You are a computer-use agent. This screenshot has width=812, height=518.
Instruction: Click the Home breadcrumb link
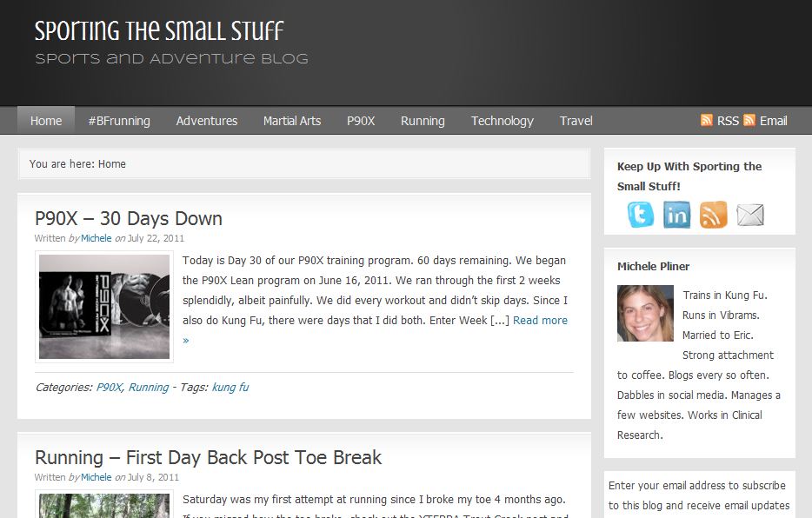click(112, 164)
